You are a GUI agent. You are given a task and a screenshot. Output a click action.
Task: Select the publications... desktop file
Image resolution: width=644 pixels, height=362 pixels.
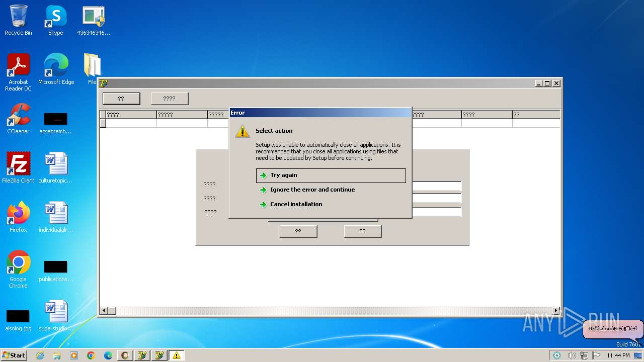[56, 271]
